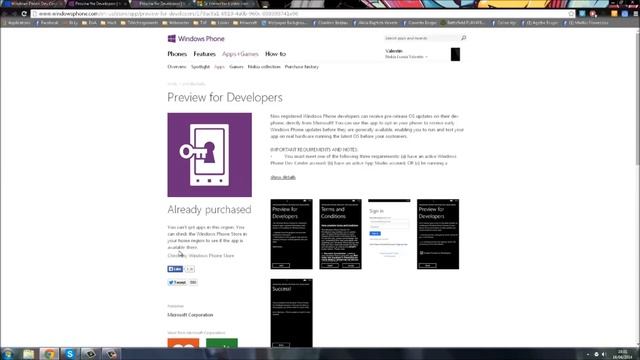Bookmark the page with the star icon
The width and height of the screenshot is (640, 360).
point(571,14)
